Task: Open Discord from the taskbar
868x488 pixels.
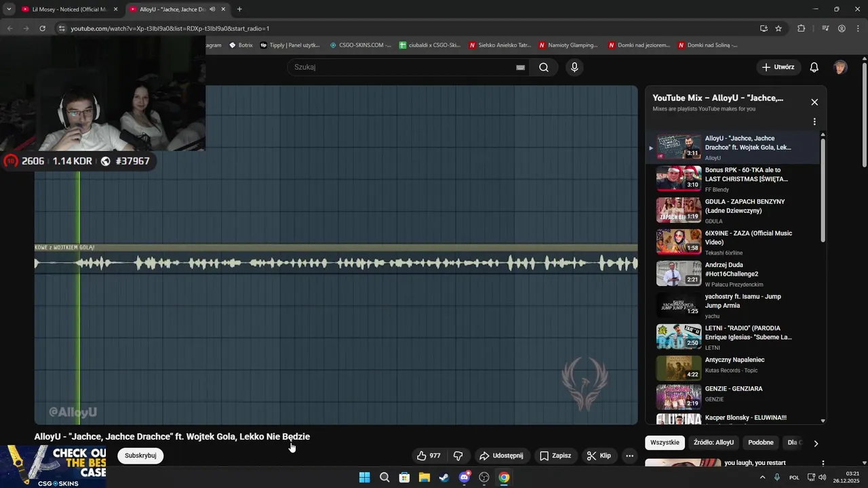Action: [x=465, y=477]
